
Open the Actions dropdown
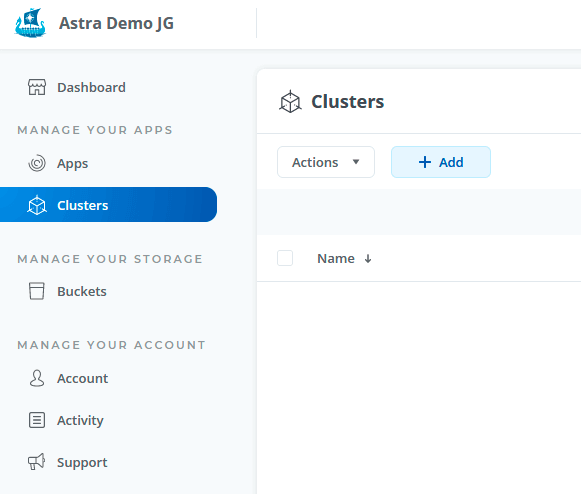coord(326,162)
